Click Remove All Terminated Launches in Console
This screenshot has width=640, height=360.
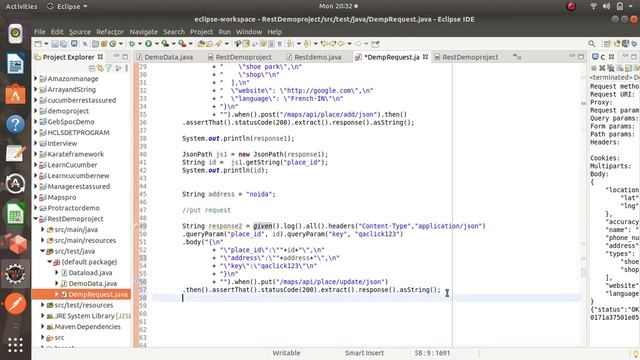tap(610, 68)
